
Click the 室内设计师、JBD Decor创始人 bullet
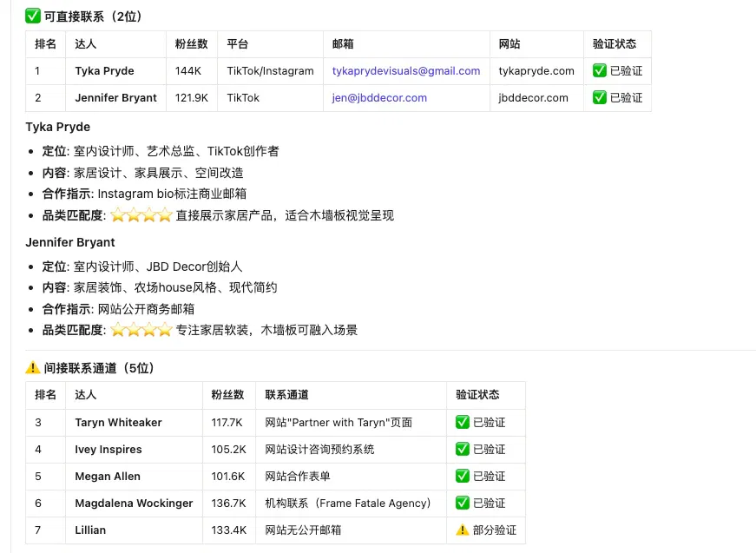[x=158, y=267]
